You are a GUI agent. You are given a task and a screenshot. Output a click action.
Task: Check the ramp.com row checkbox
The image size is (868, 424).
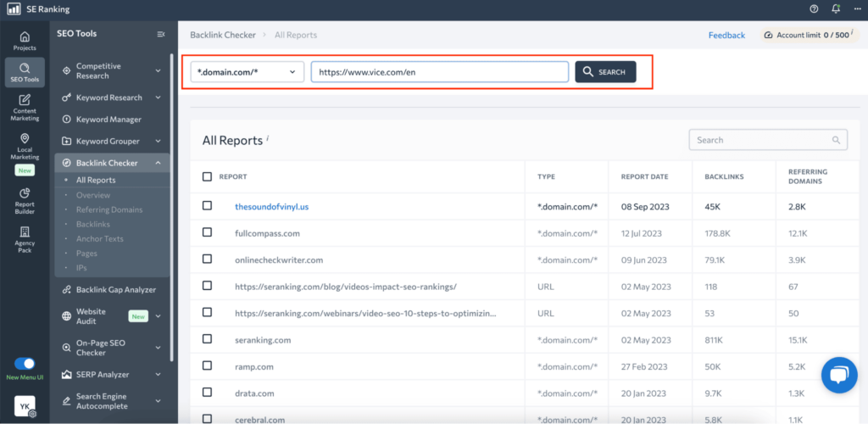coord(207,365)
